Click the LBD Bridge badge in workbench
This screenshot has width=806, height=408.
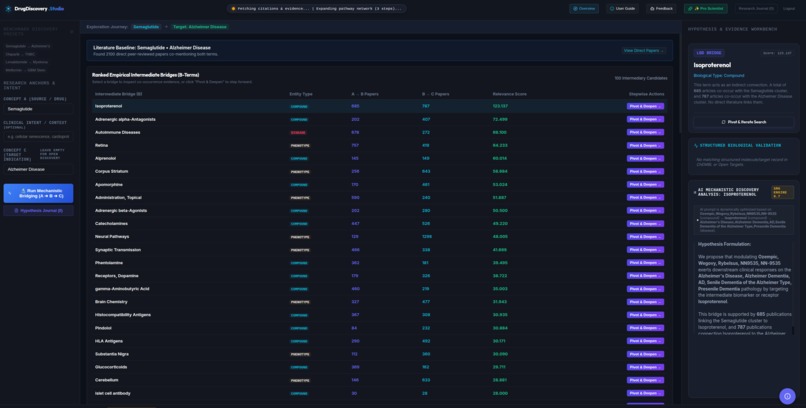709,53
